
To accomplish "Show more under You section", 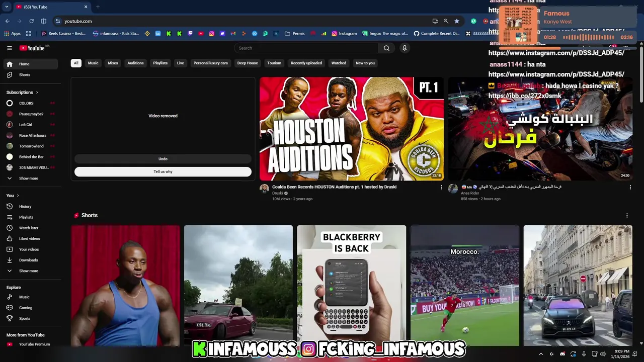I will coord(31,271).
